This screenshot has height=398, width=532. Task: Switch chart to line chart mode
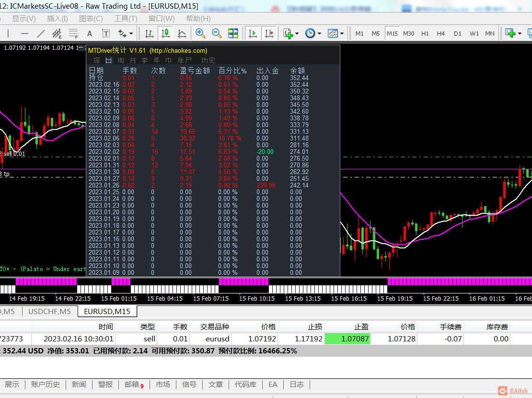182,33
